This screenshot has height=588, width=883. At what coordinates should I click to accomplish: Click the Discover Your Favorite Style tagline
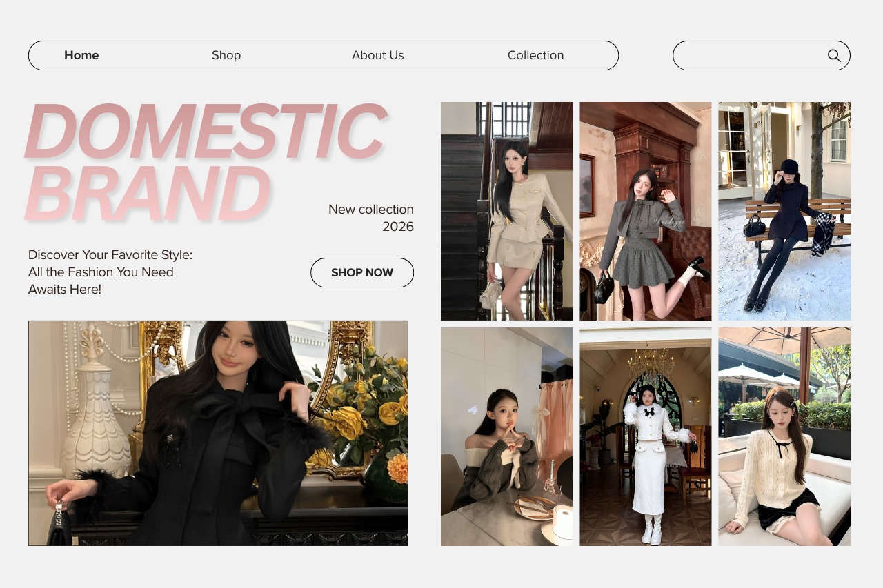point(110,272)
